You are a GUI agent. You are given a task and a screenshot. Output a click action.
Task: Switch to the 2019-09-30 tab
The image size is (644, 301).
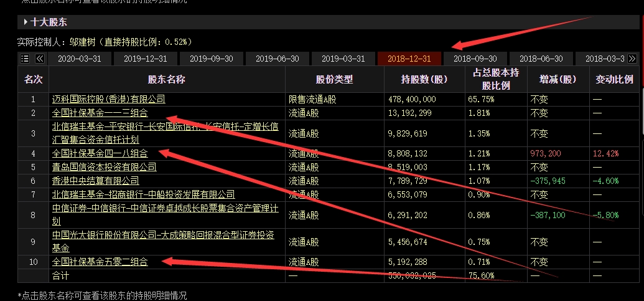211,59
